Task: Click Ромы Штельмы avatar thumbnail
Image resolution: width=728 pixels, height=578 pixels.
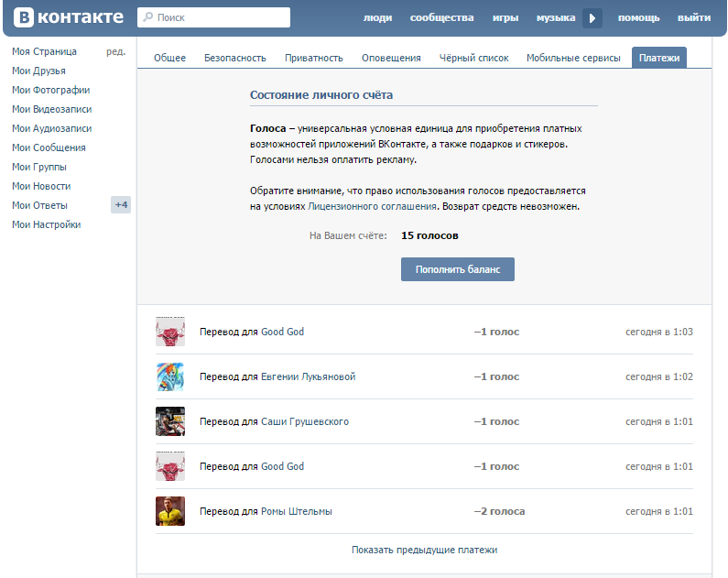Action: pyautogui.click(x=170, y=511)
